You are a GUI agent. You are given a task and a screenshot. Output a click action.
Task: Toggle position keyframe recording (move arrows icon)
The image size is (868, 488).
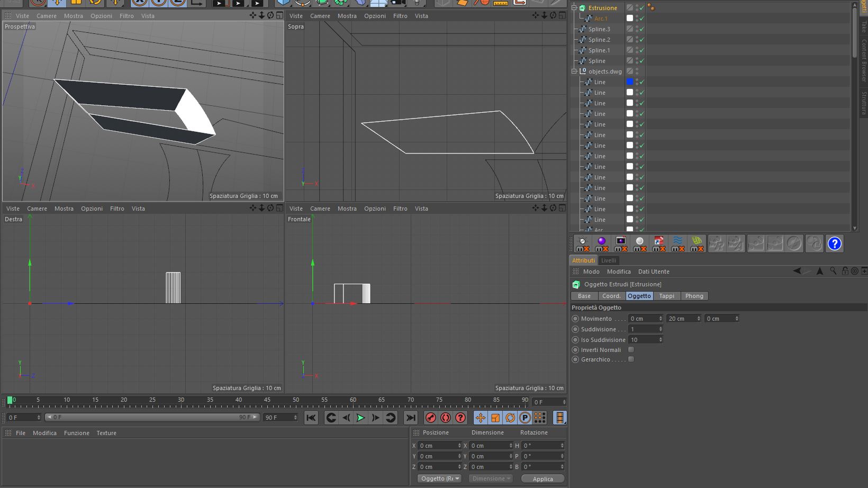point(481,418)
